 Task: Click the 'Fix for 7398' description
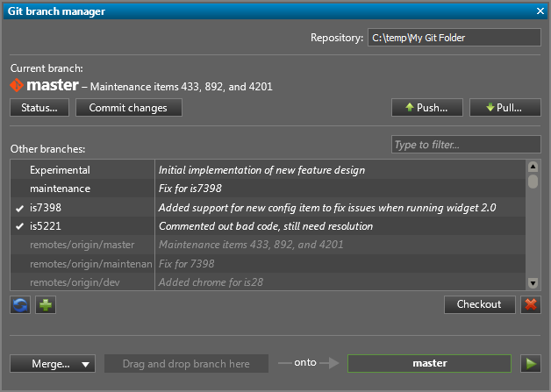[x=186, y=264]
